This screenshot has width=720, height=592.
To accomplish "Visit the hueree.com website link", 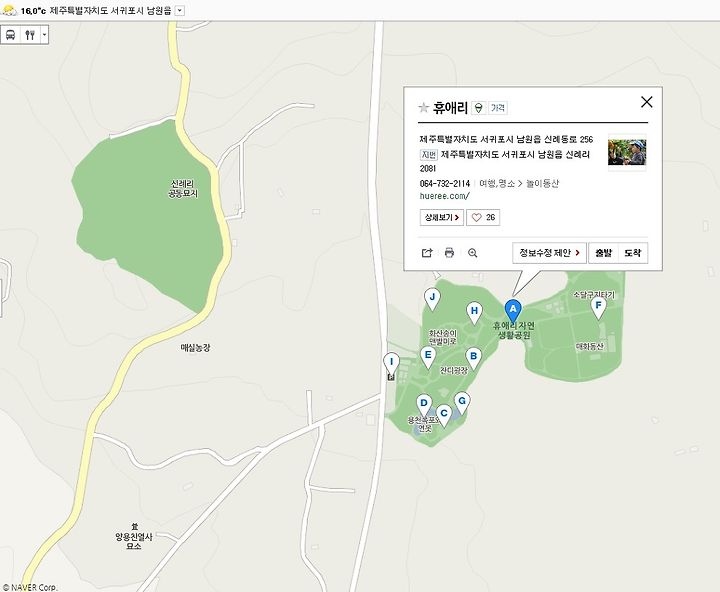I will click(444, 196).
